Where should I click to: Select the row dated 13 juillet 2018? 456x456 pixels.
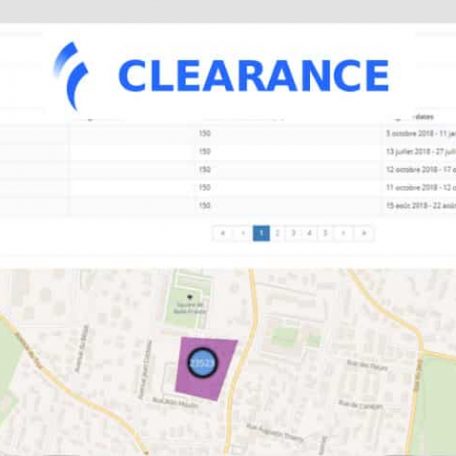pyautogui.click(x=228, y=152)
